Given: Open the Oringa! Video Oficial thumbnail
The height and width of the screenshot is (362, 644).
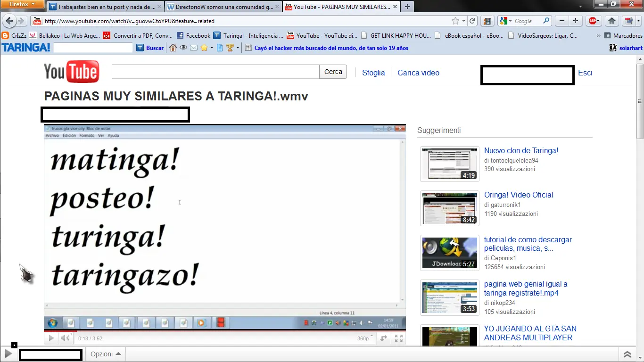Looking at the screenshot, I should [x=450, y=208].
